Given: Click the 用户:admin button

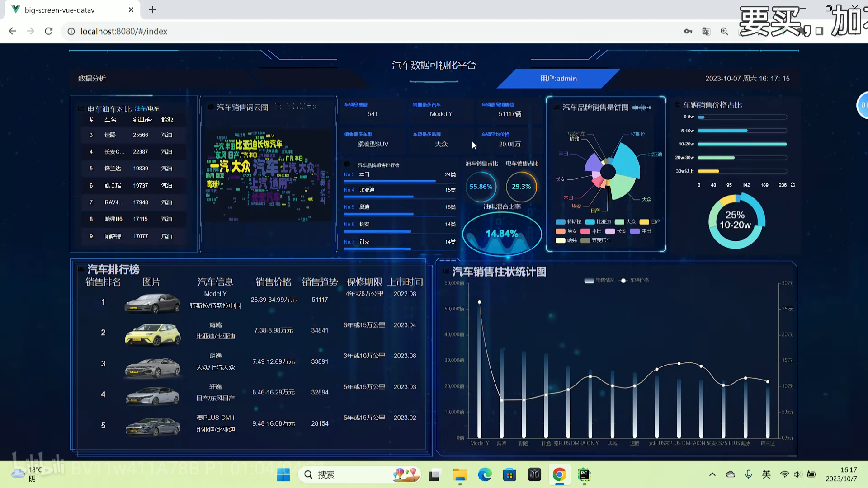Looking at the screenshot, I should coord(558,79).
